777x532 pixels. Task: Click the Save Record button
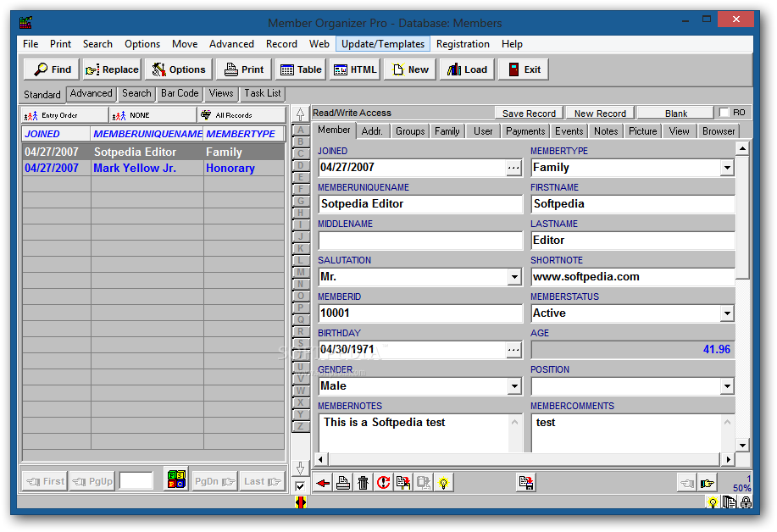click(x=529, y=114)
